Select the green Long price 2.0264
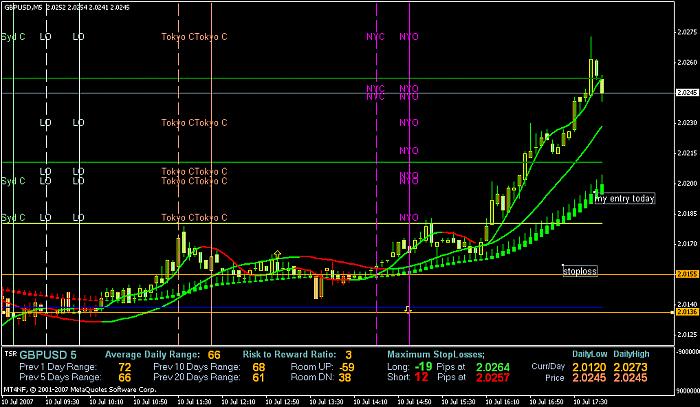Image resolution: width=700 pixels, height=407 pixels. tap(492, 367)
